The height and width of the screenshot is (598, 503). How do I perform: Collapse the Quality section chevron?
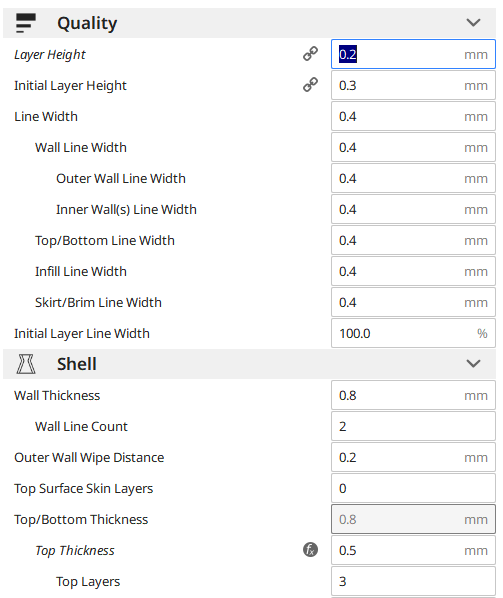(473, 23)
